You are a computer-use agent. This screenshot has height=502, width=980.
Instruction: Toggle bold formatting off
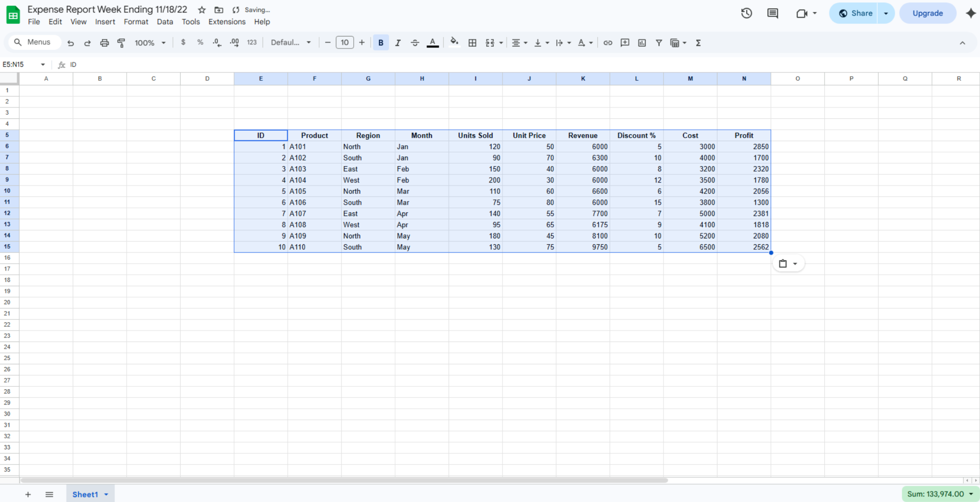[380, 43]
